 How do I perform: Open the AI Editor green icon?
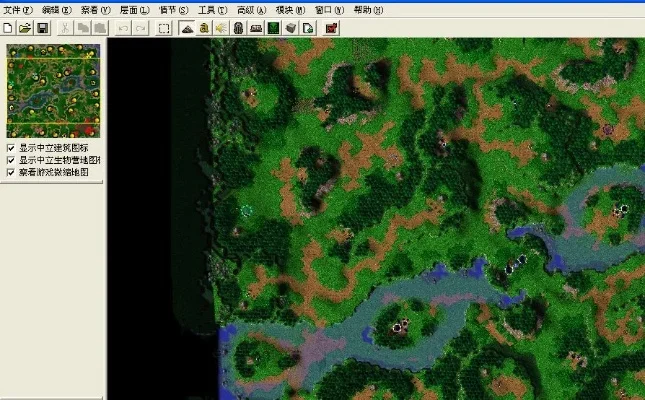[273, 28]
